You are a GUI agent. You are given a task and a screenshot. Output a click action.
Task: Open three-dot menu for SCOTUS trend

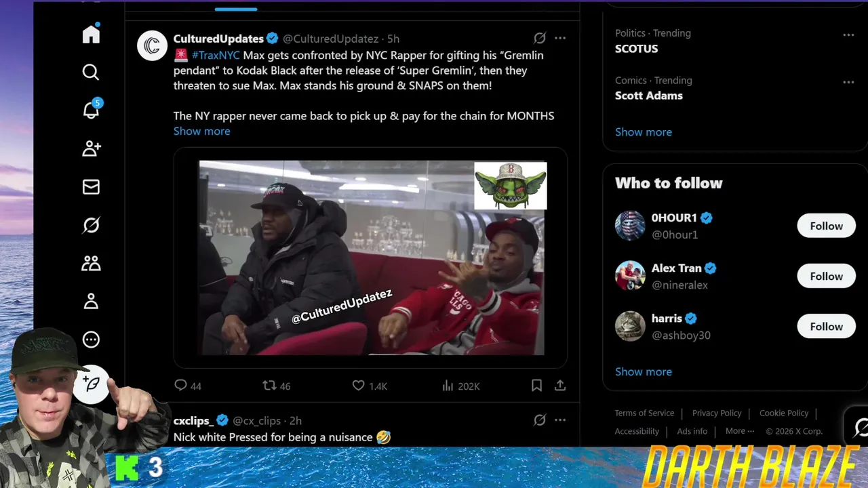click(848, 35)
